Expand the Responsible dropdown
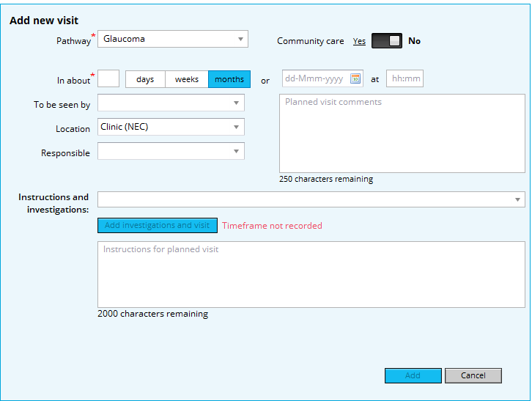The image size is (532, 401). 171,151
